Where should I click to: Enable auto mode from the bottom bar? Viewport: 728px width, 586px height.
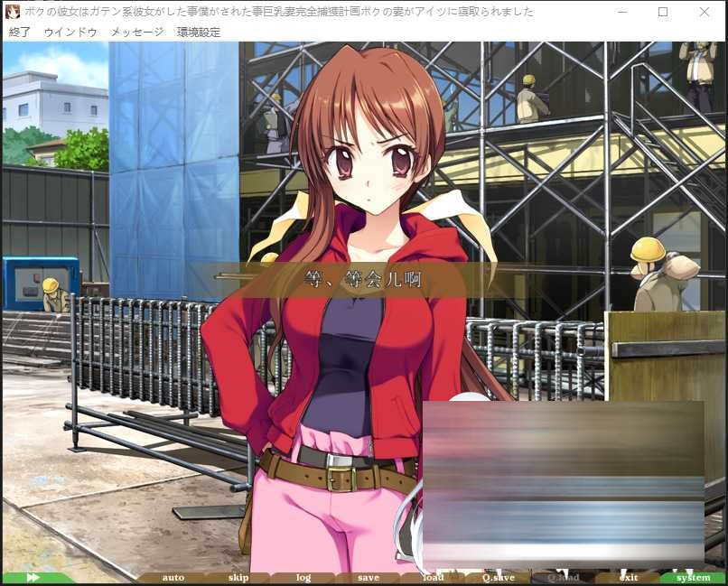[172, 577]
